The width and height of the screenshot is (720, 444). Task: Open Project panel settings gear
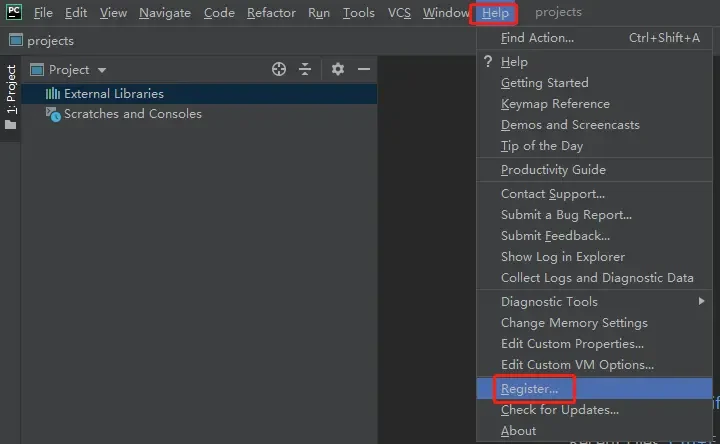click(x=337, y=69)
